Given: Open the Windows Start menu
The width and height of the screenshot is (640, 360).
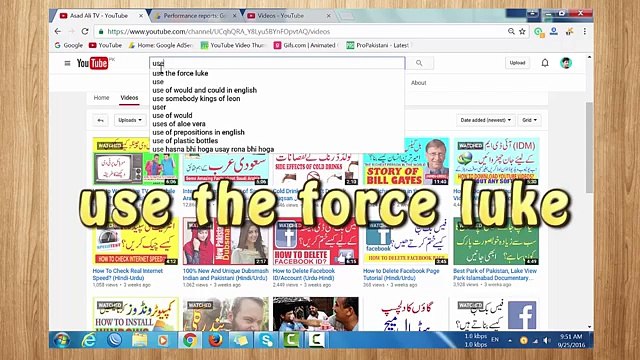Looking at the screenshot, I should (x=62, y=340).
